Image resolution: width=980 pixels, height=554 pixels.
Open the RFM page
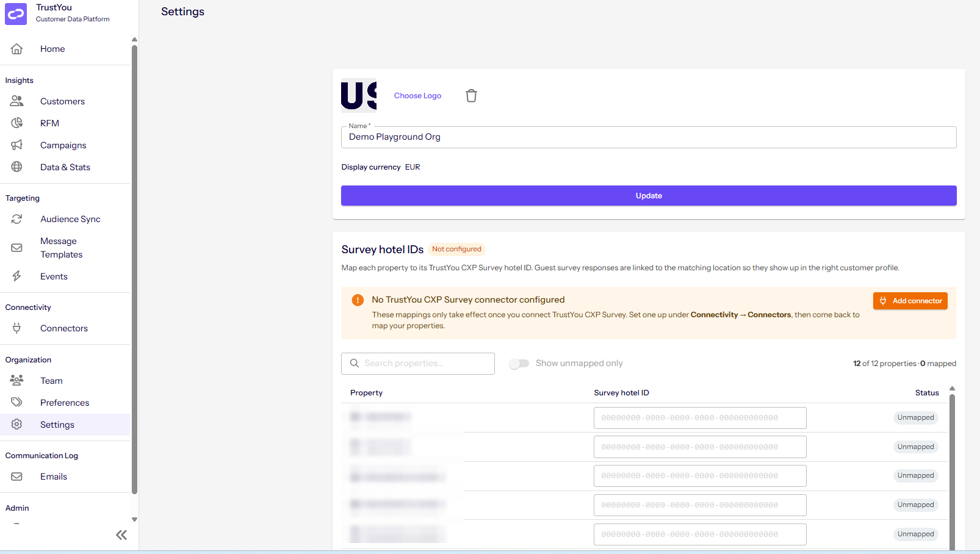[x=49, y=123]
